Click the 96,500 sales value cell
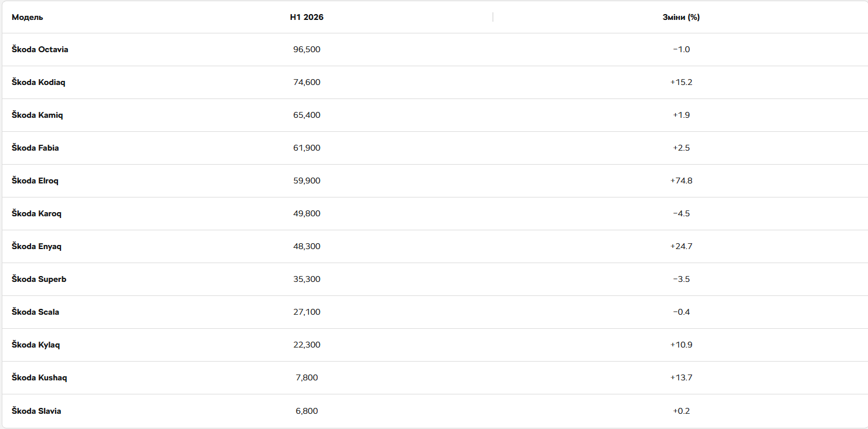The height and width of the screenshot is (429, 868). click(307, 49)
